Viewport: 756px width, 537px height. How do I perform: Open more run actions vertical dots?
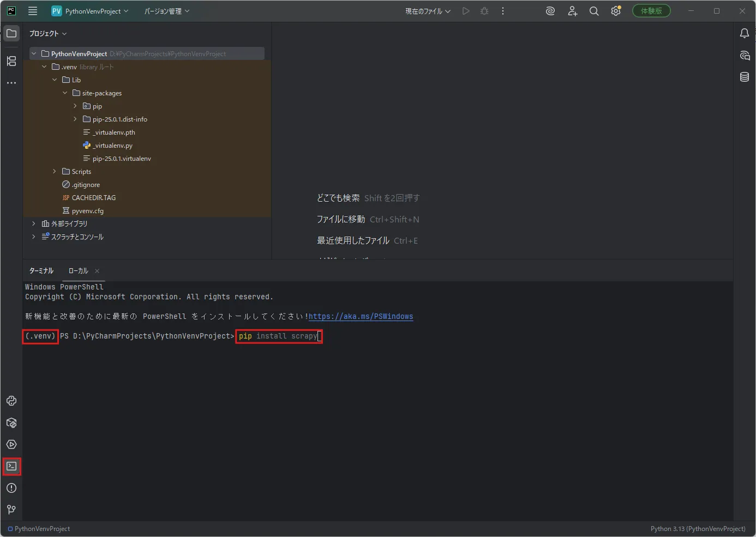click(x=503, y=11)
